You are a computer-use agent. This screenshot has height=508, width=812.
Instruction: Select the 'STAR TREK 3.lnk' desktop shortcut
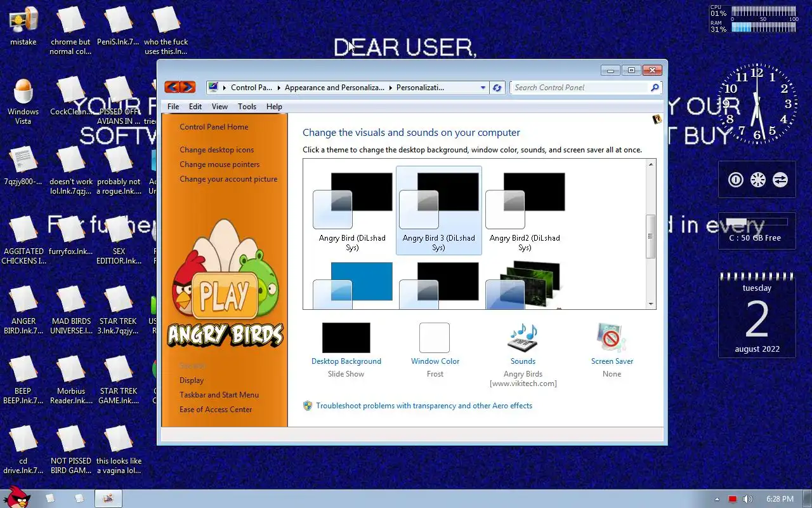pyautogui.click(x=118, y=309)
